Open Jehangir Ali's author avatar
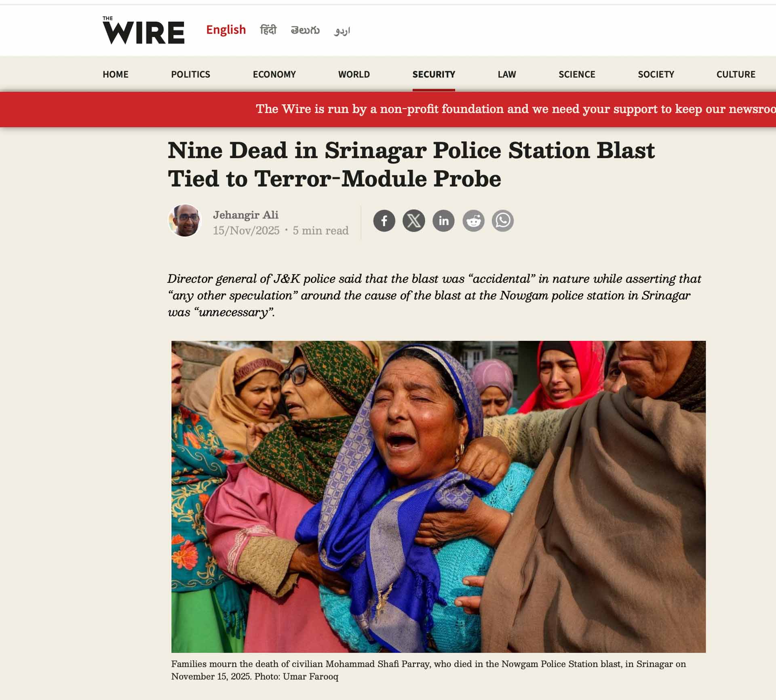 [x=185, y=220]
